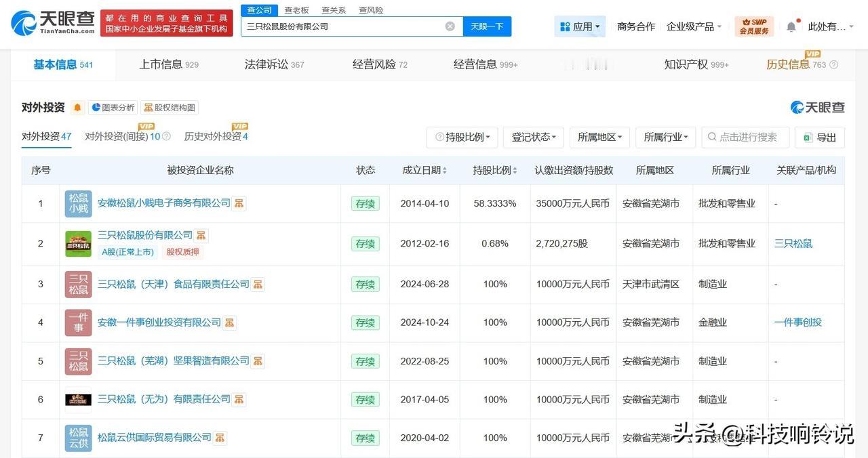Viewport: 868px width, 458px height.
Task: Clear the search box using the x icon
Action: (450, 26)
